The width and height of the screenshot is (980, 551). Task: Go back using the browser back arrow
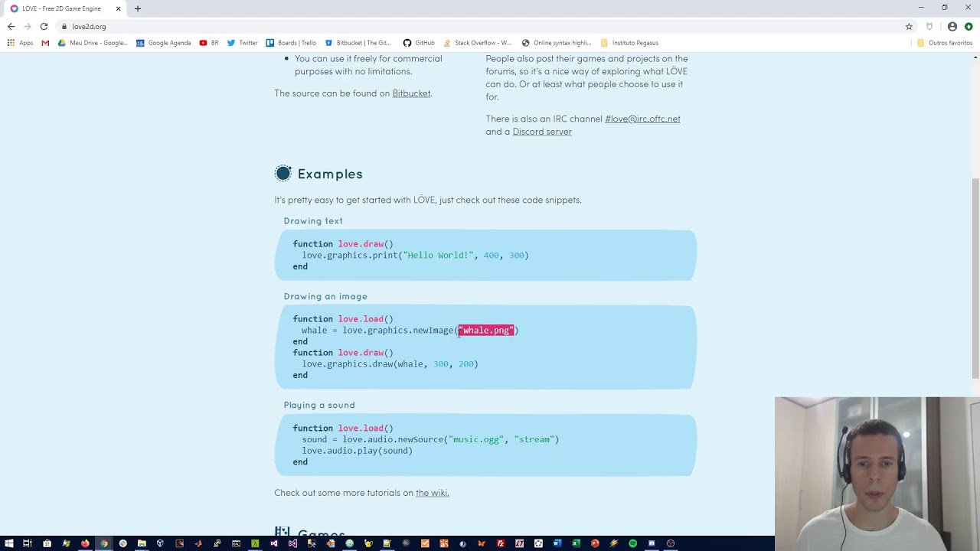tap(11, 26)
